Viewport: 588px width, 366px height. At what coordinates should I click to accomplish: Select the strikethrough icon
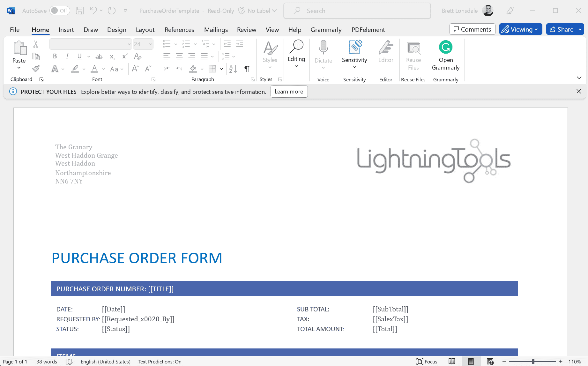pyautogui.click(x=99, y=56)
